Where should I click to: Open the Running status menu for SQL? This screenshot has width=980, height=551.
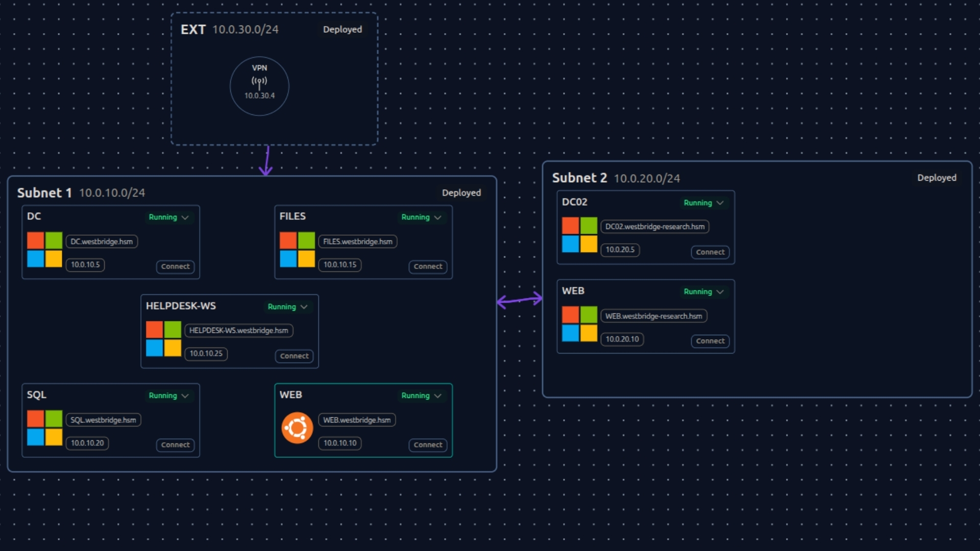pyautogui.click(x=168, y=396)
